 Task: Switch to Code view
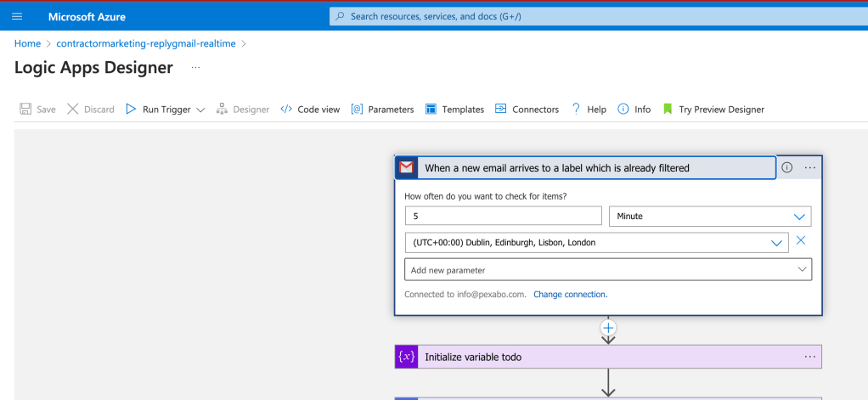pos(318,110)
